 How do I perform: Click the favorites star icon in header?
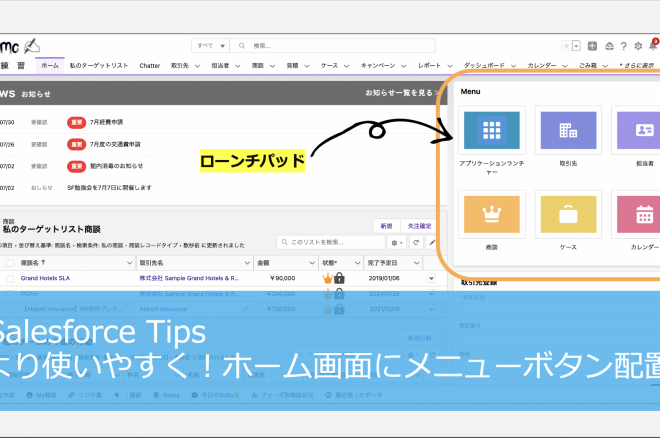tap(567, 46)
